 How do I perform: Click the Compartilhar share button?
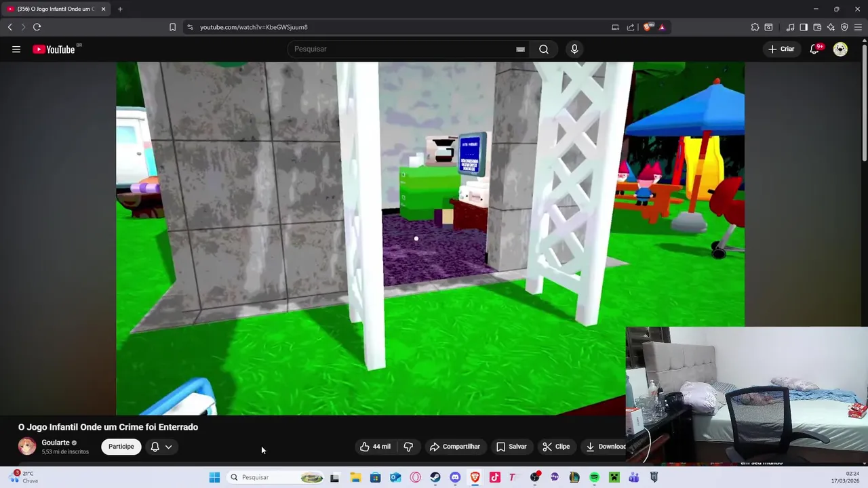[455, 447]
